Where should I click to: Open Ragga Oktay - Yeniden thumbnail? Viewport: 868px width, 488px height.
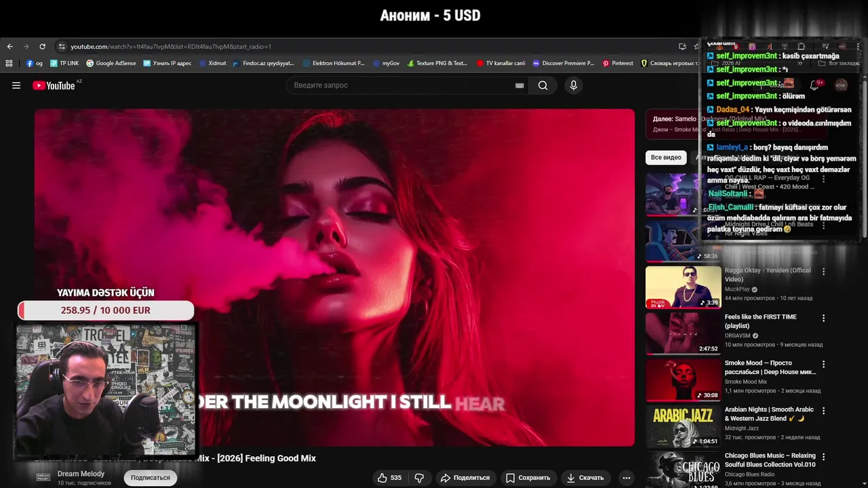(683, 287)
